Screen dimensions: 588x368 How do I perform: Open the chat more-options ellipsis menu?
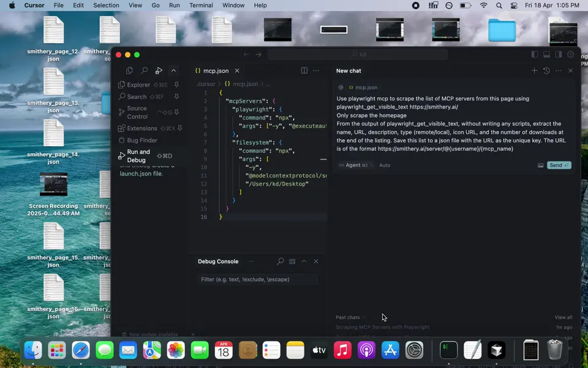[x=558, y=71]
